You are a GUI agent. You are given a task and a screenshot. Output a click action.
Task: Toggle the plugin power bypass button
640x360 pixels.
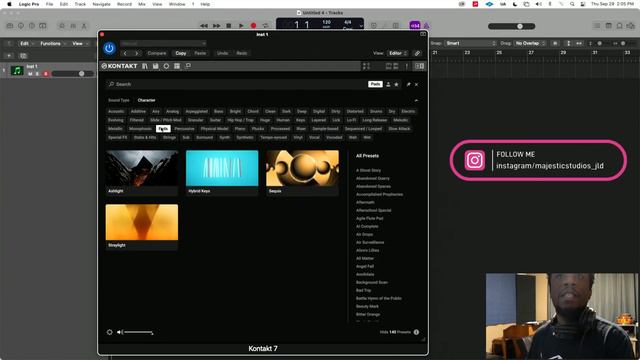coord(109,48)
